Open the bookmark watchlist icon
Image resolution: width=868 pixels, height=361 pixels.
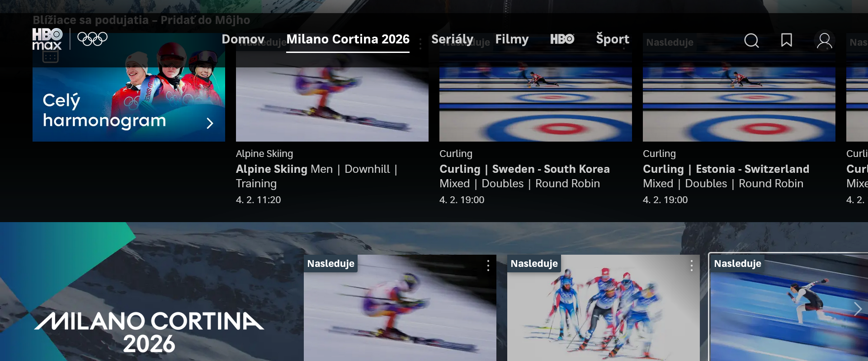(x=787, y=40)
